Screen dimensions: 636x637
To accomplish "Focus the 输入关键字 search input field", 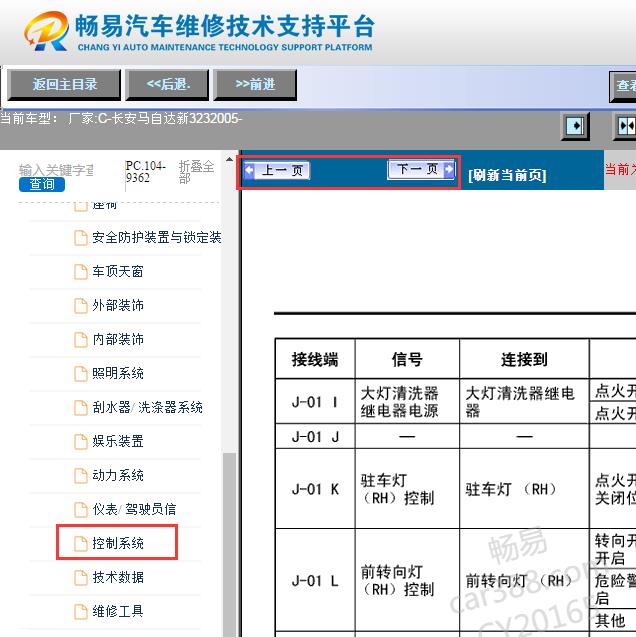I will click(56, 170).
